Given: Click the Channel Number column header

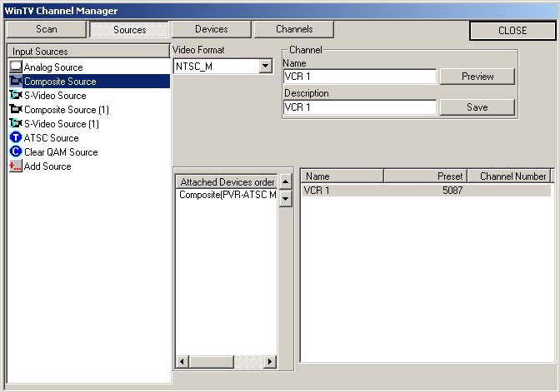Looking at the screenshot, I should pyautogui.click(x=509, y=176).
